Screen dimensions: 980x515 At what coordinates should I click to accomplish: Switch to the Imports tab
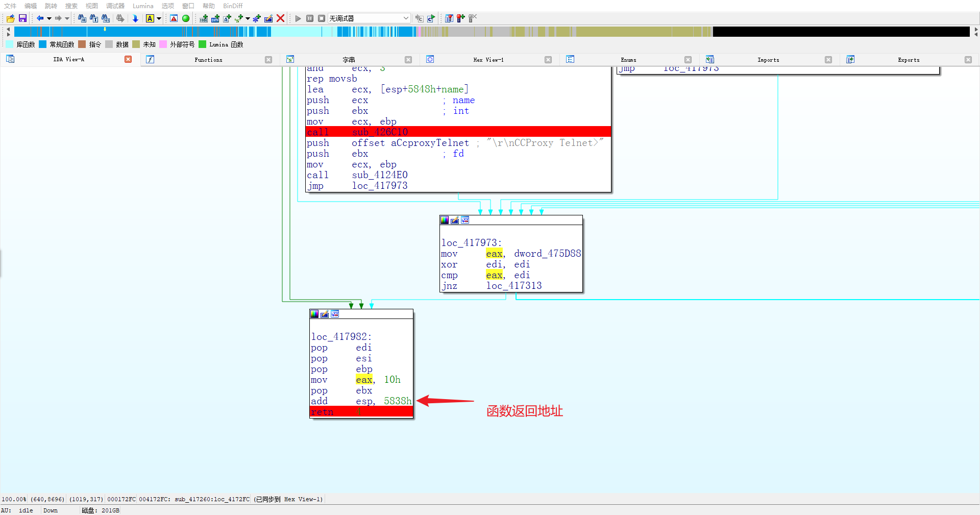coord(768,60)
